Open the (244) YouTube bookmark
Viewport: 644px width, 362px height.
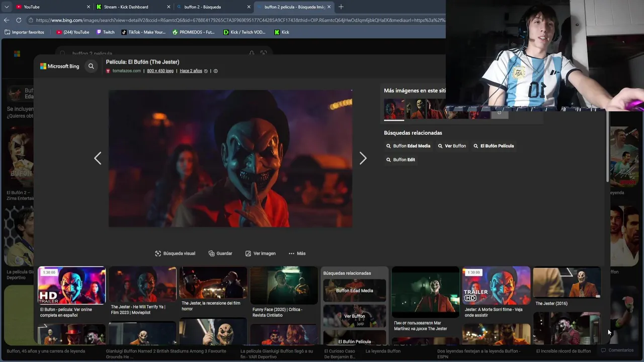pyautogui.click(x=73, y=32)
